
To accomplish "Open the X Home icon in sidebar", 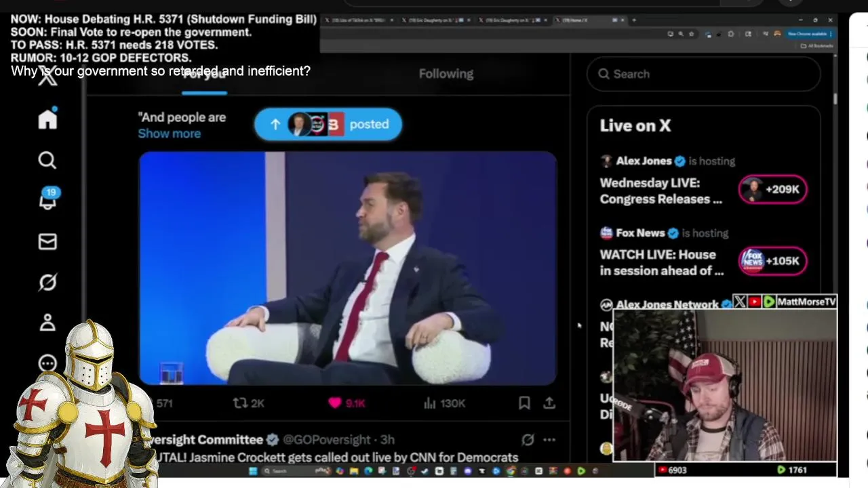I will point(47,119).
